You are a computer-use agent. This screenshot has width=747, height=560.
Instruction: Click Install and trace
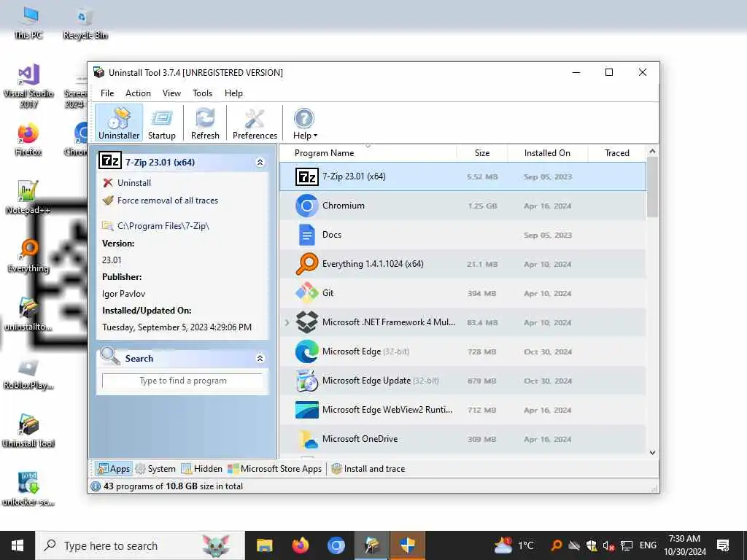[368, 469]
